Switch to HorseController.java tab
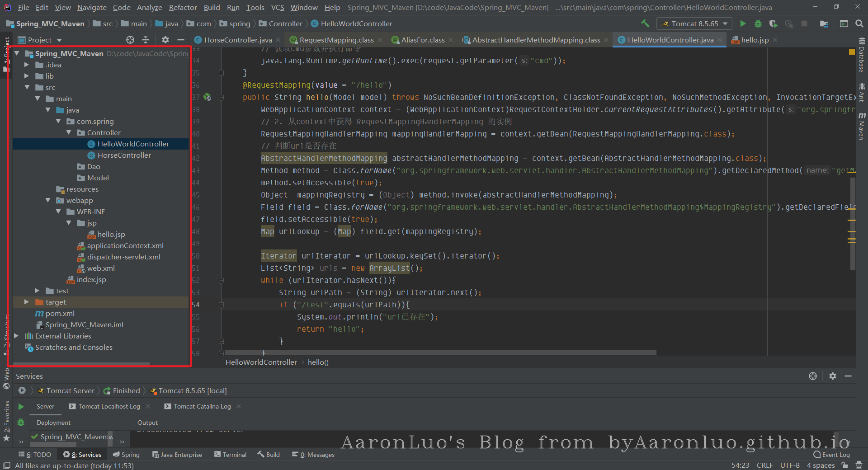The width and height of the screenshot is (868, 470). point(238,40)
